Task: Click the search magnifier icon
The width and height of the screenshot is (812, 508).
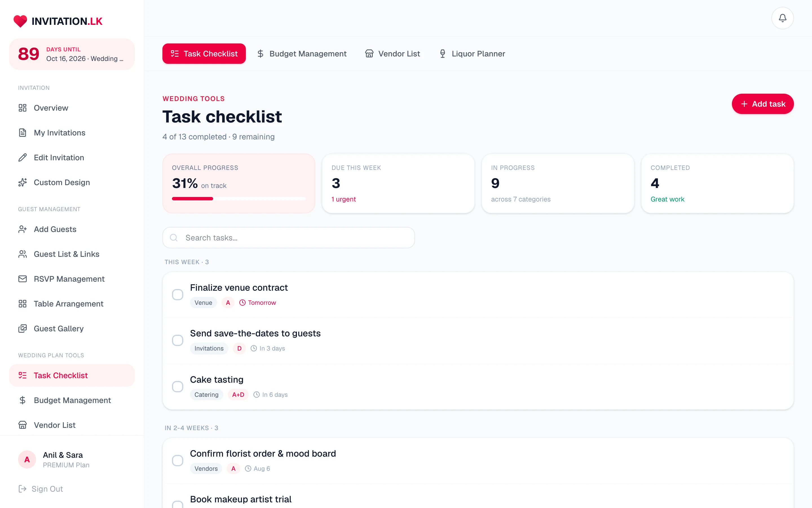Action: [x=174, y=238]
